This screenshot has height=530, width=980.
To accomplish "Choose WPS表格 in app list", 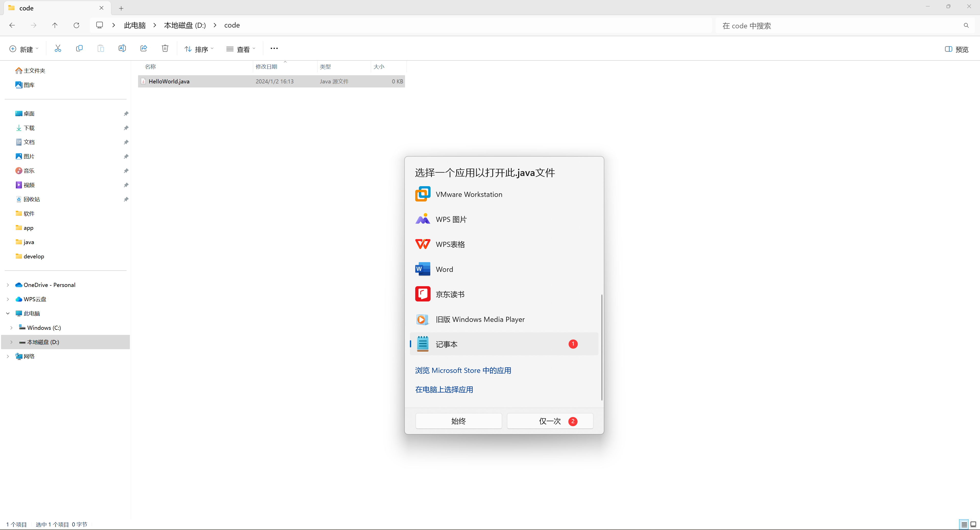I will [504, 244].
